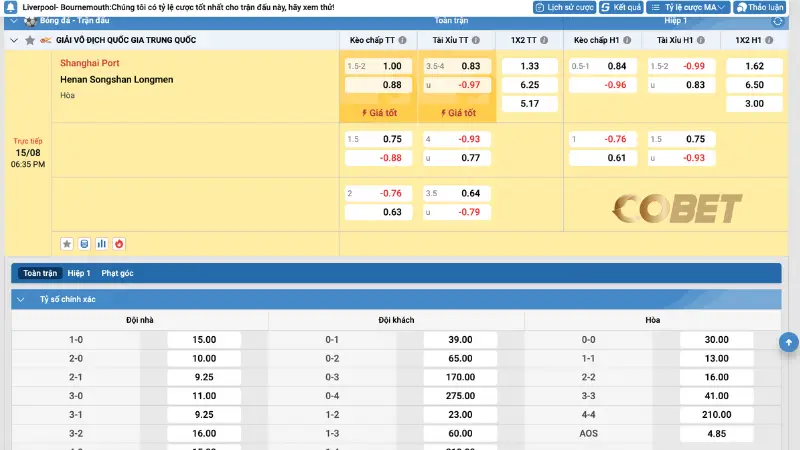800x450 pixels.
Task: Switch to the Hiệp 1 tab
Action: tap(78, 273)
